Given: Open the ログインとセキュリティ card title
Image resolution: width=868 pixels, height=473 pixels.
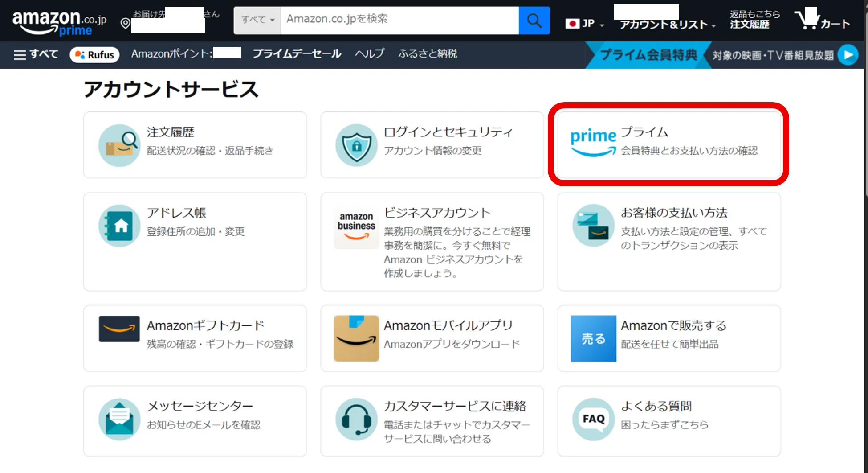Looking at the screenshot, I should 448,132.
